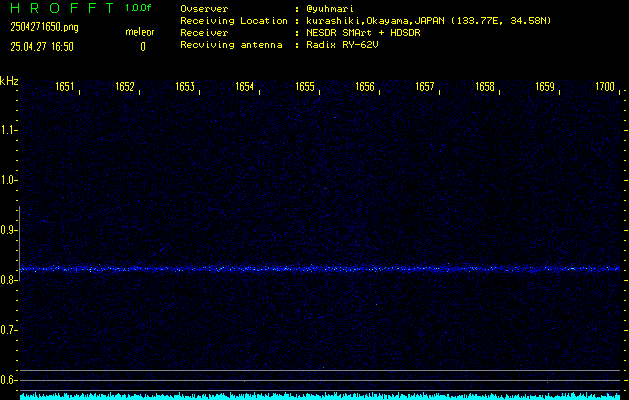Click the kHz axis unit label
Viewport: 629px width, 400px height.
point(9,81)
